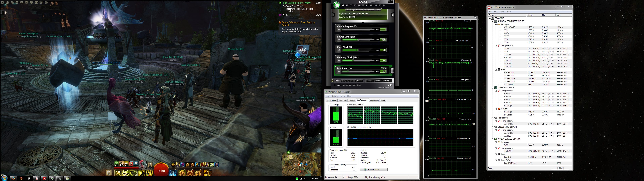Click the Afterburner Reset button
The image size is (644, 181).
pyautogui.click(x=379, y=81)
